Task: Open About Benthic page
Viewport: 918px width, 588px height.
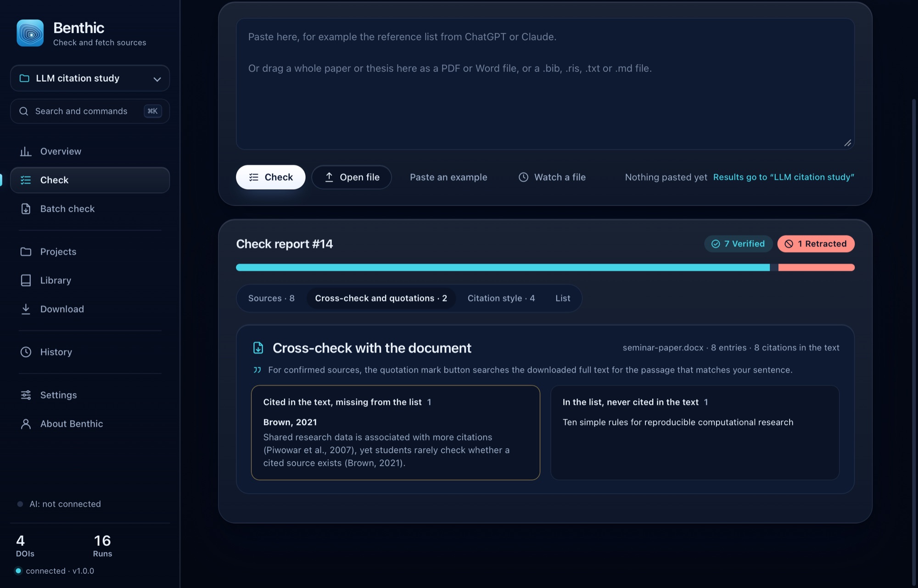Action: click(x=90, y=424)
